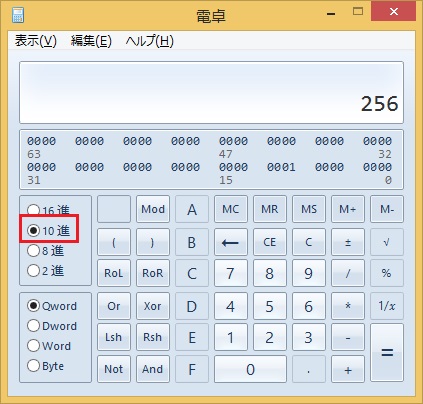Click the Or bitwise button
Image resolution: width=423 pixels, height=404 pixels.
click(114, 306)
